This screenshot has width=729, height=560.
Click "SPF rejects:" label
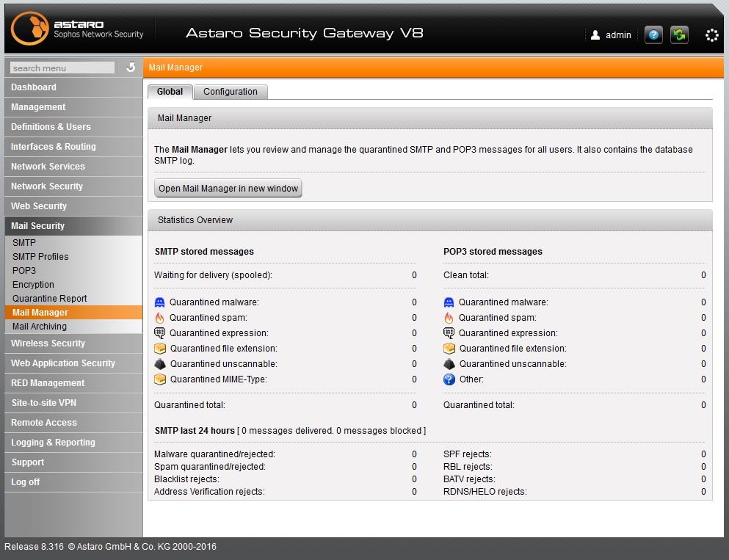point(467,454)
